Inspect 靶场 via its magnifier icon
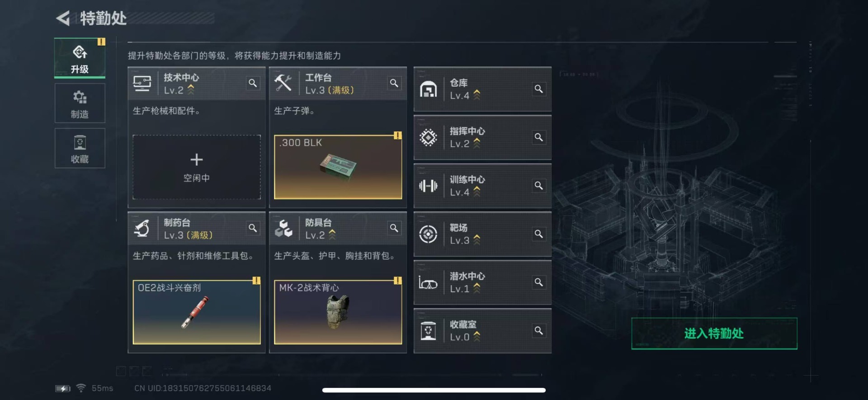The image size is (868, 400). click(538, 234)
